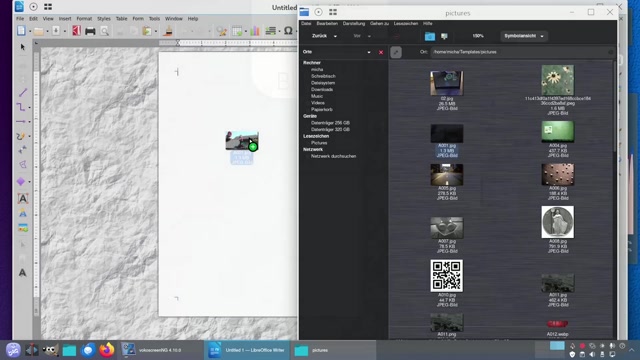Click Netzwerk durchsuchen in sidebar
The image size is (640, 360).
click(333, 156)
